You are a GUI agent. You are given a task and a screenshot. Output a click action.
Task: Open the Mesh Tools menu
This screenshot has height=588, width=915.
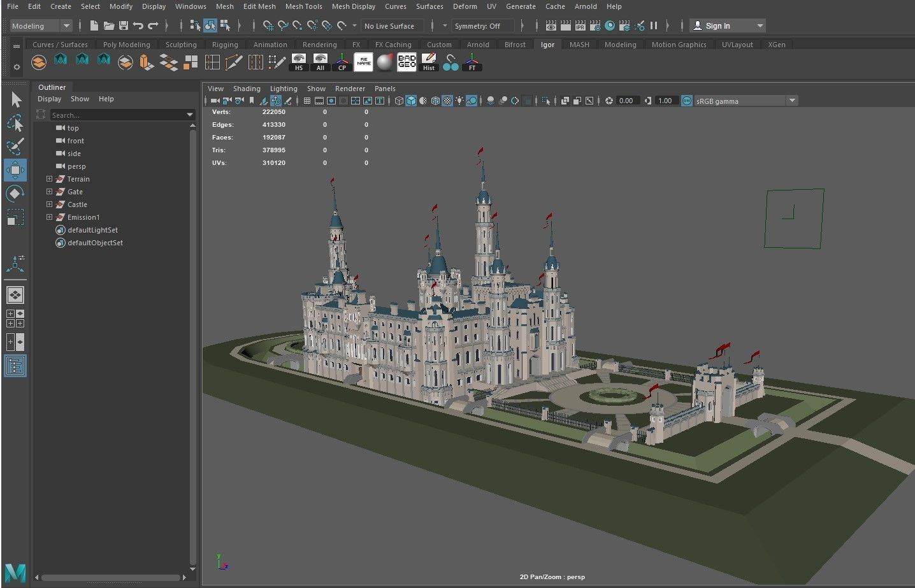304,6
